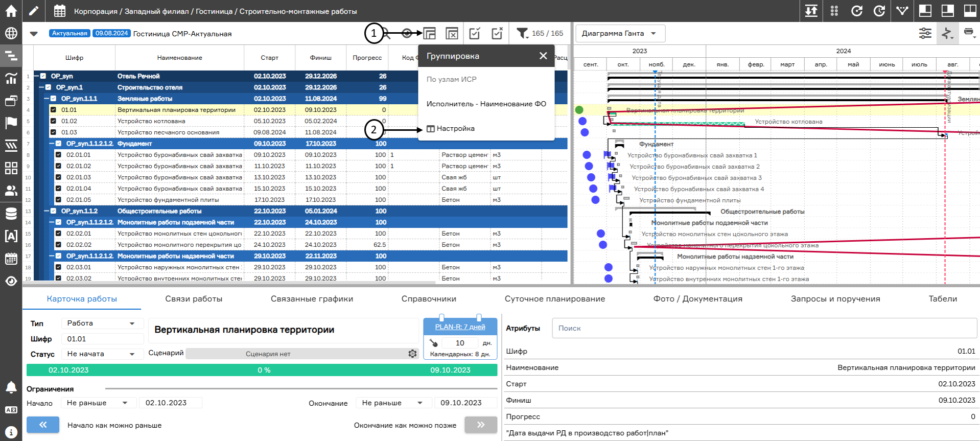980x441 pixels.
Task: Click the six-dot grid icon in header
Action: tap(834, 11)
